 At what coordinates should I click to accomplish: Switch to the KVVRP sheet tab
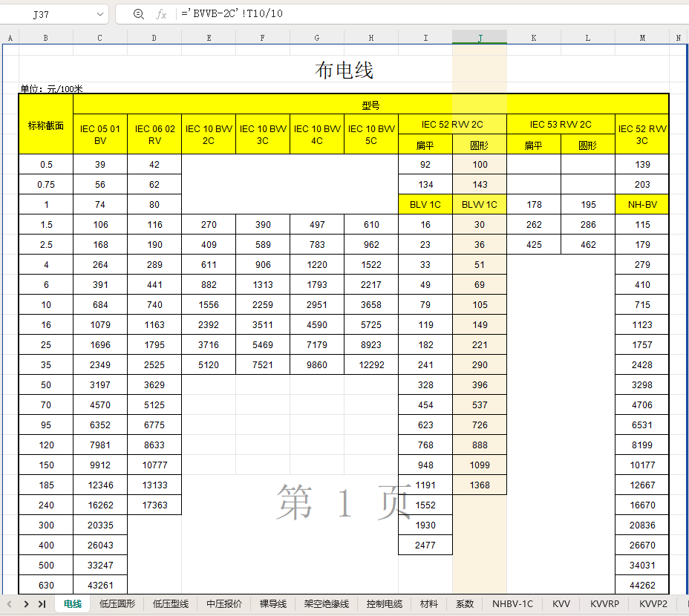(x=604, y=604)
